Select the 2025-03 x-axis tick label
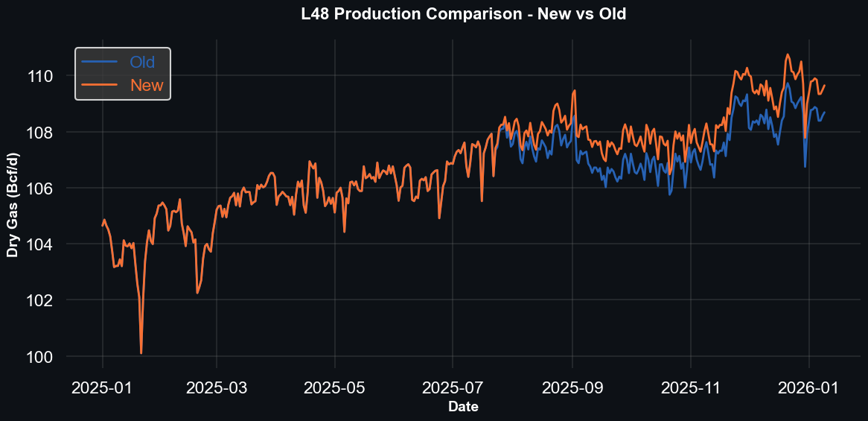 [216, 387]
